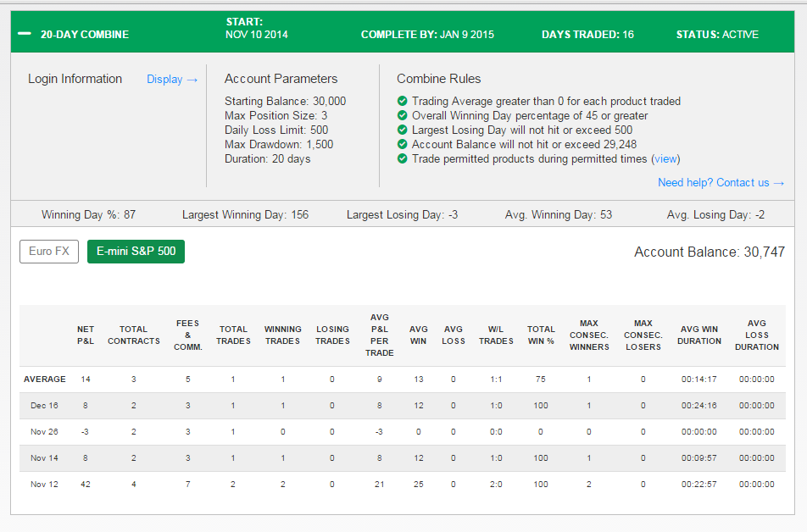The width and height of the screenshot is (807, 532).
Task: Click the AVG LOSS column header
Action: click(454, 335)
